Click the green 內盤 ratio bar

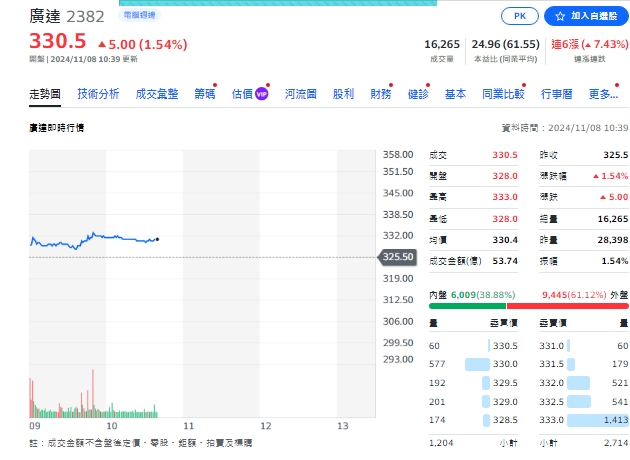467,306
